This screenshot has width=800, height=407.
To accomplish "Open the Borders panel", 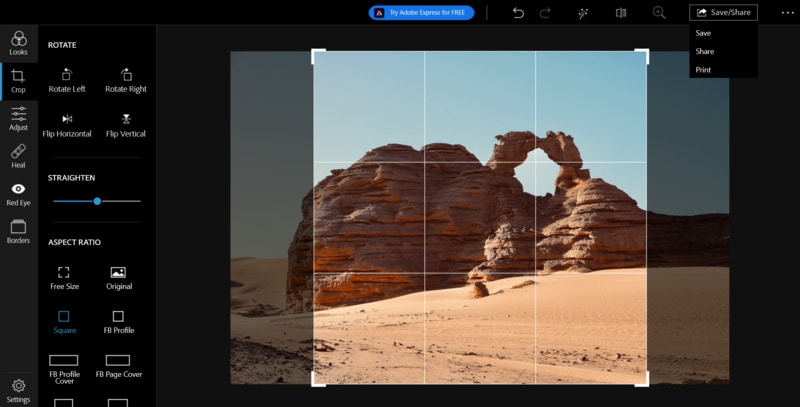I will point(18,232).
